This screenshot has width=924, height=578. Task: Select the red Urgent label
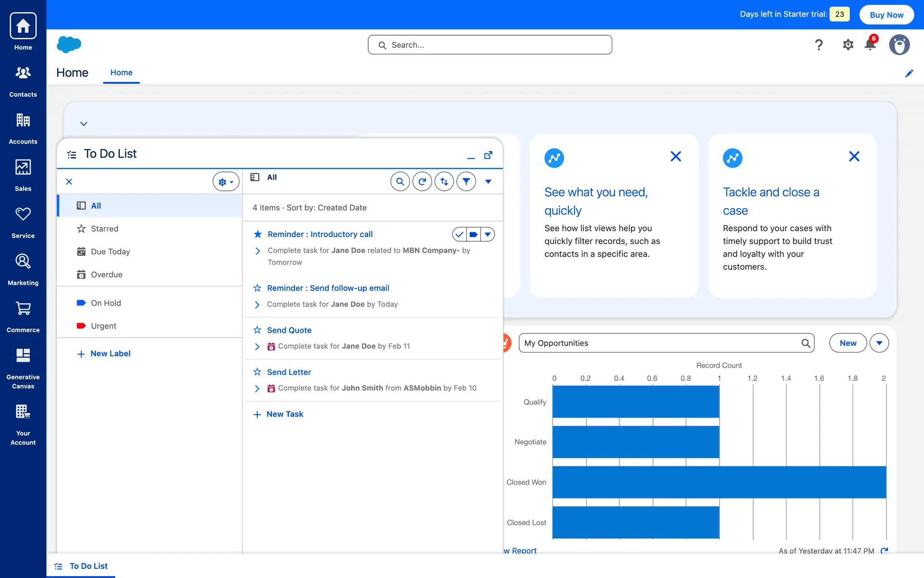tap(103, 326)
